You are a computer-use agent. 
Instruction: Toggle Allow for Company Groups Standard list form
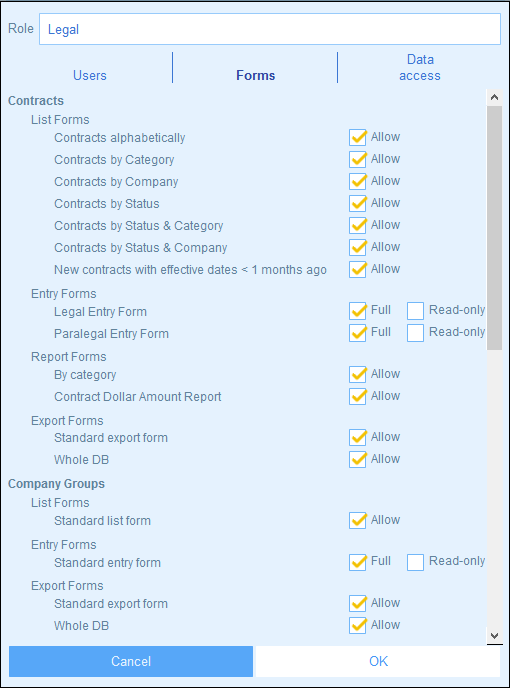point(358,520)
